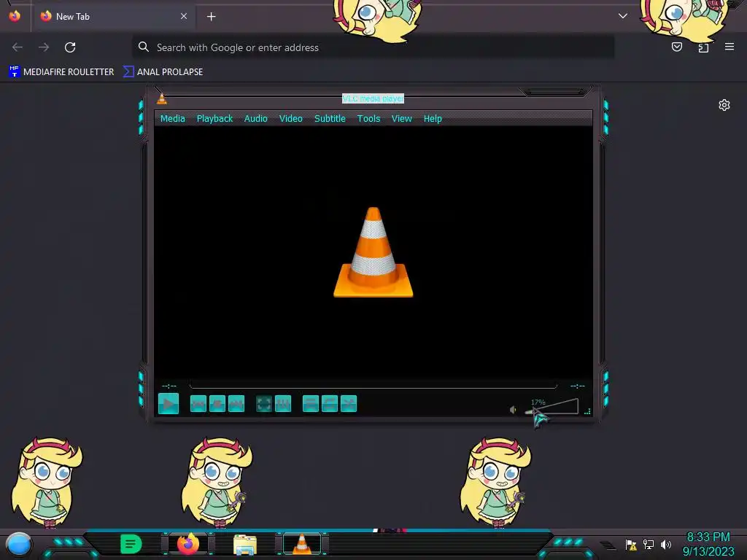The width and height of the screenshot is (747, 560).
Task: Switch to Firefox in the taskbar
Action: (188, 544)
